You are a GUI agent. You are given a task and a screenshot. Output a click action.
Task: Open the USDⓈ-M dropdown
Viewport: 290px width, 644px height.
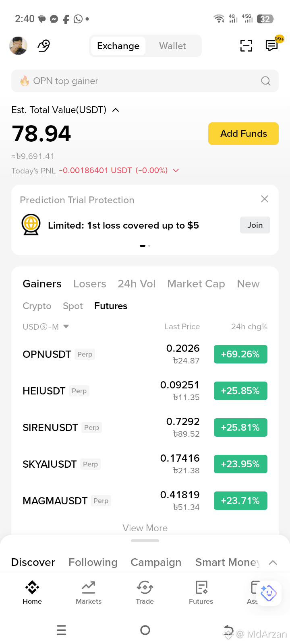(46, 326)
